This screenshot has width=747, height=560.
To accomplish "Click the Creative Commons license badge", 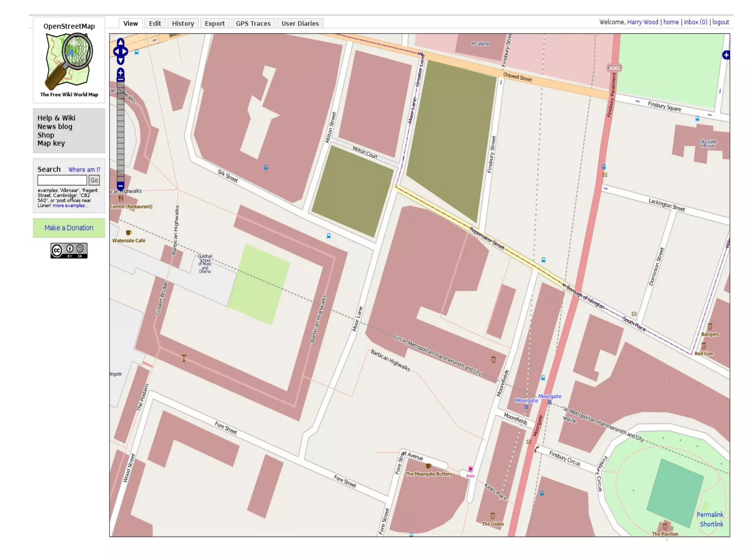I will click(x=69, y=251).
